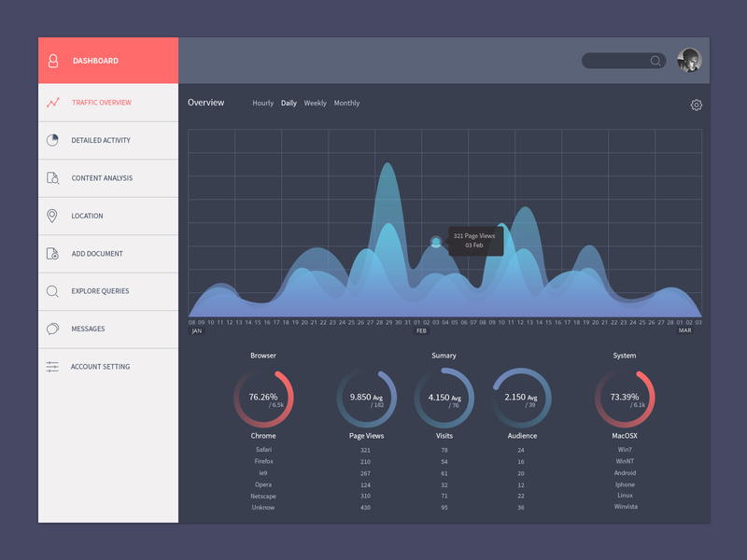The image size is (747, 560).
Task: Select WinNT in system list
Action: click(625, 461)
